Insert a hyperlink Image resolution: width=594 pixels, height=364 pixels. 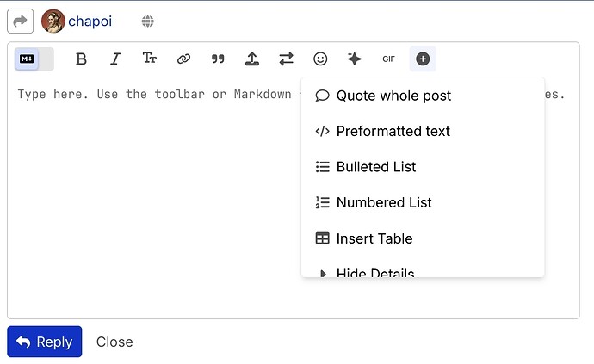point(183,59)
